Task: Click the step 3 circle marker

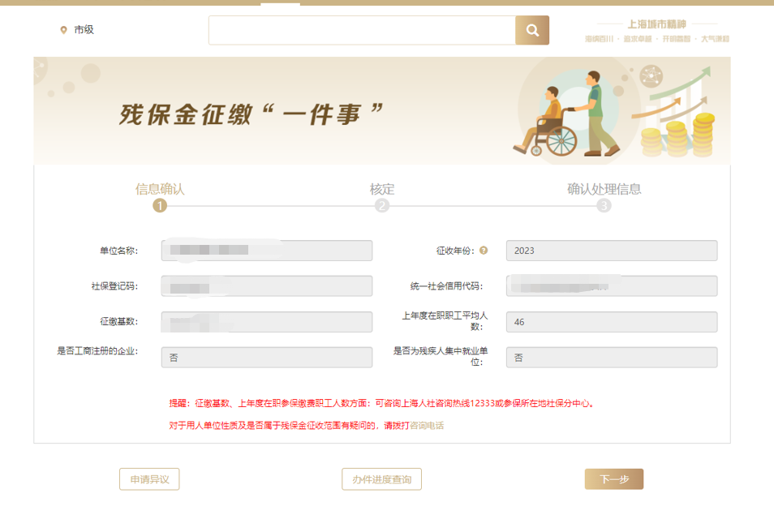Action: click(x=604, y=206)
